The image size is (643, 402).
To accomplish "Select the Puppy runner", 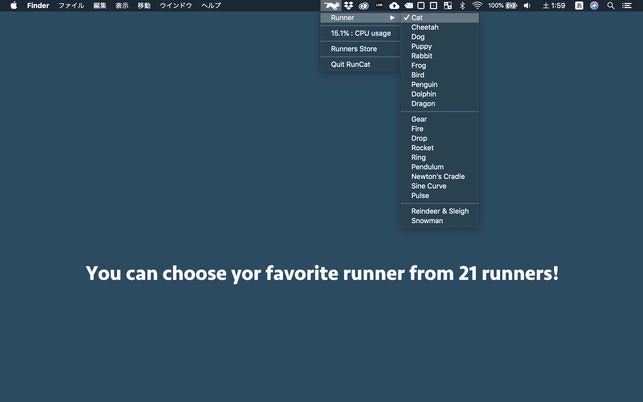I will tap(440, 46).
